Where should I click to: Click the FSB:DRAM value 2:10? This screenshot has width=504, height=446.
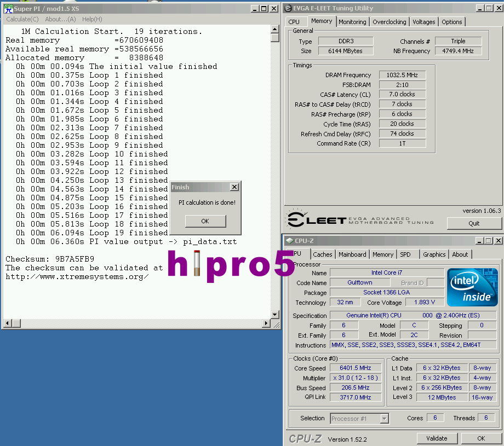(x=402, y=85)
